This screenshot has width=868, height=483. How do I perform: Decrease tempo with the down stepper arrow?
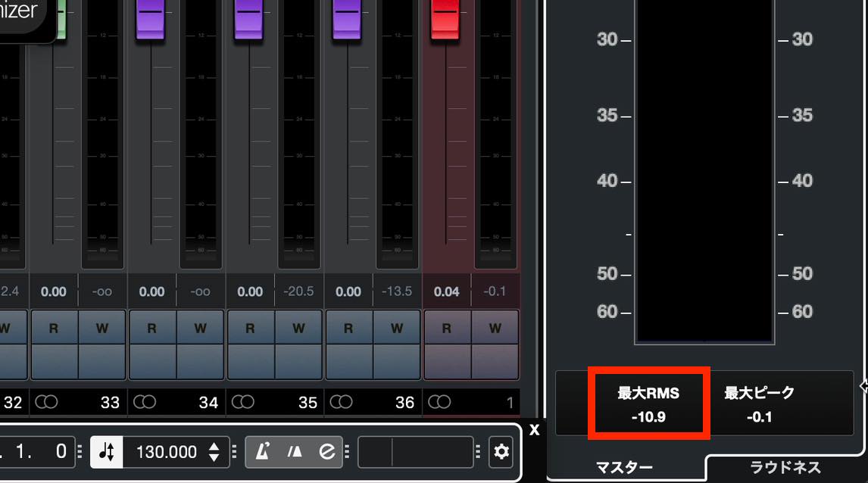[214, 459]
